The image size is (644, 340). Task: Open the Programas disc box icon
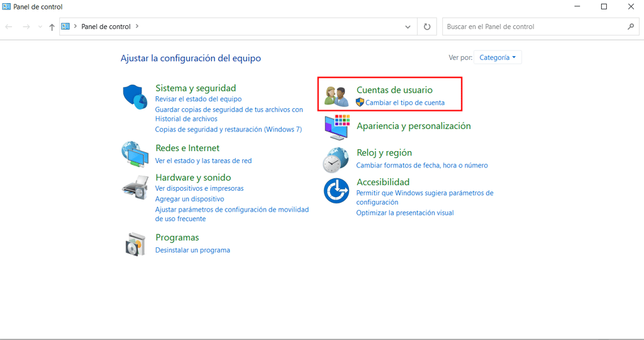pos(136,244)
